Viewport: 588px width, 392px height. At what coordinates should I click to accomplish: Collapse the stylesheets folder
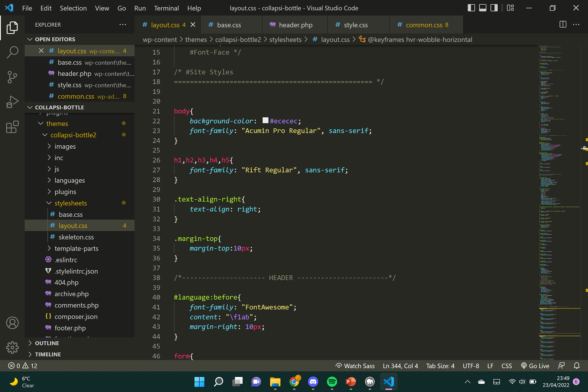point(49,203)
